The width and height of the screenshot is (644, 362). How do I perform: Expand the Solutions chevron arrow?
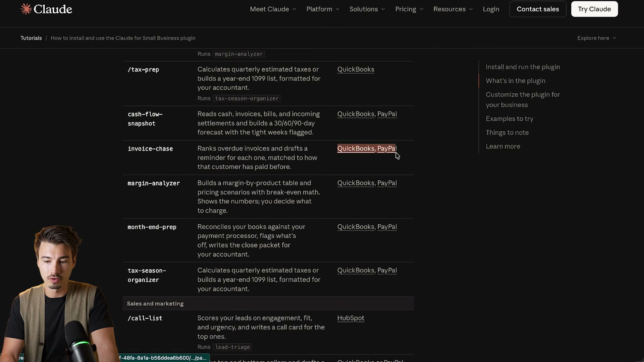tap(383, 9)
